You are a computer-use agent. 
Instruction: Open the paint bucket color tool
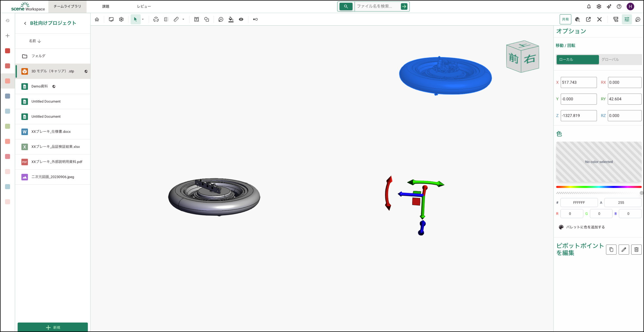coord(231,19)
